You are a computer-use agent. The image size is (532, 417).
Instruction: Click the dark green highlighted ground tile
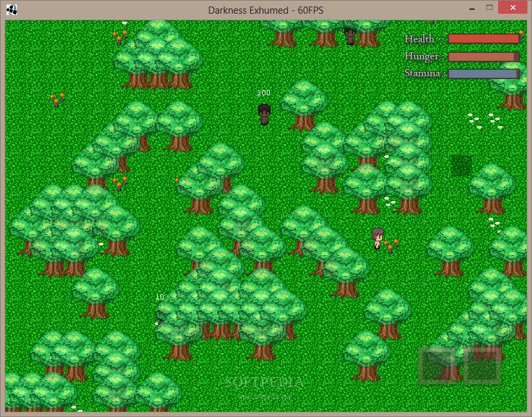(x=462, y=166)
